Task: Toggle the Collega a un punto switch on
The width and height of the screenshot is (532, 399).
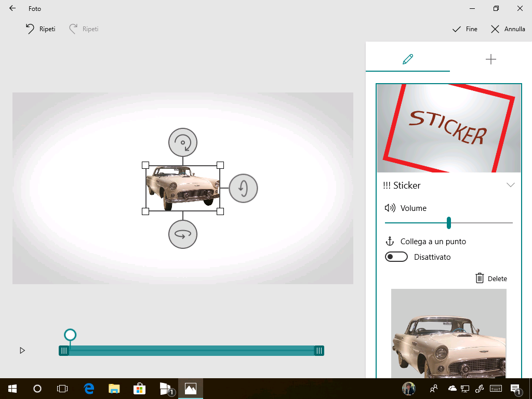Action: pyautogui.click(x=396, y=257)
